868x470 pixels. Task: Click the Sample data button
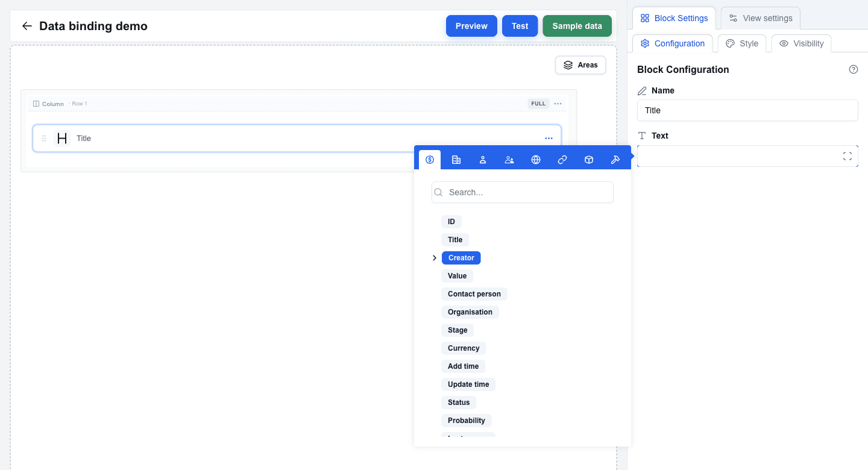point(577,26)
